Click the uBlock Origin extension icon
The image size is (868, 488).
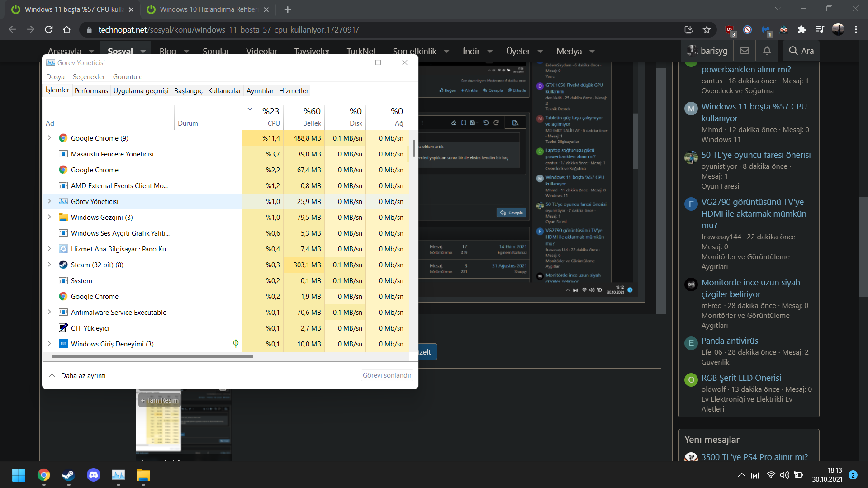pyautogui.click(x=729, y=30)
